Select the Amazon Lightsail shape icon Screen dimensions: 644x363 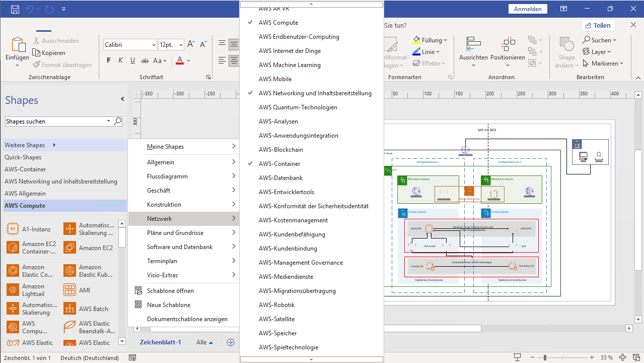(13, 290)
